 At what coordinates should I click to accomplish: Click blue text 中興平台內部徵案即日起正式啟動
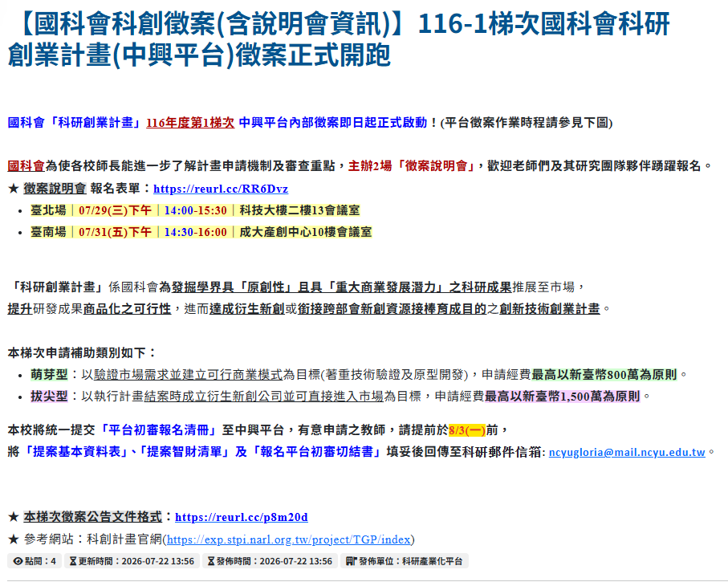(333, 123)
